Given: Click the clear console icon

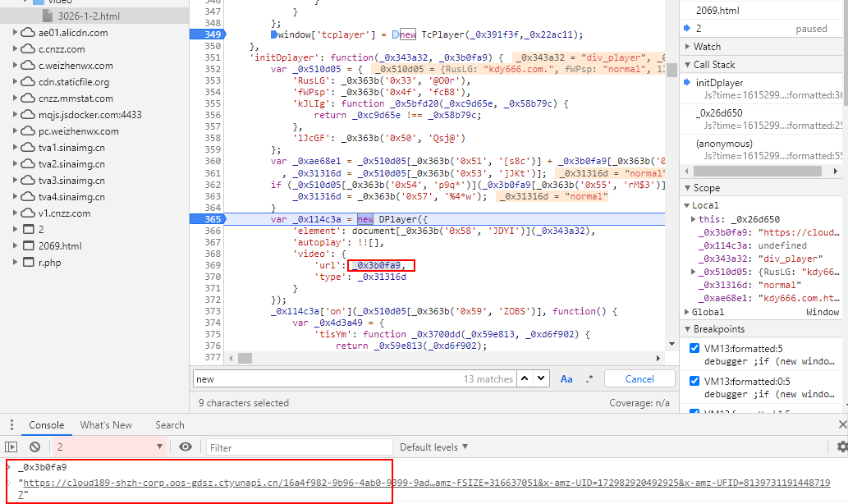Looking at the screenshot, I should 35,447.
